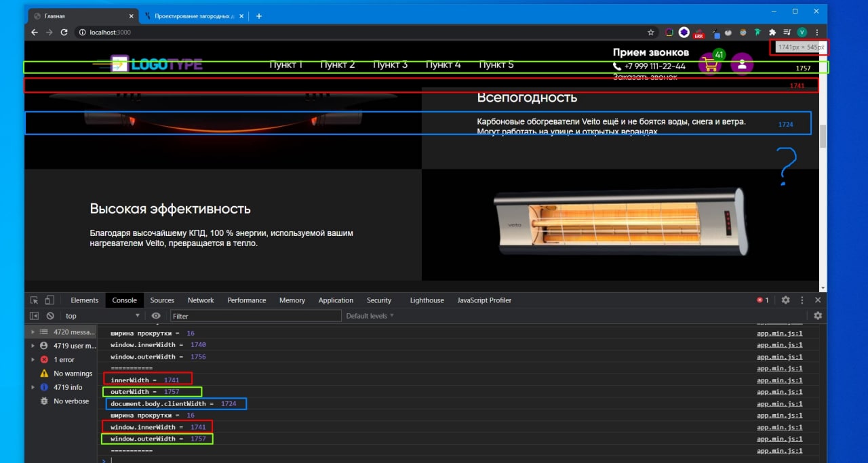Click the Заказать звонок link
The image size is (868, 463).
point(645,77)
